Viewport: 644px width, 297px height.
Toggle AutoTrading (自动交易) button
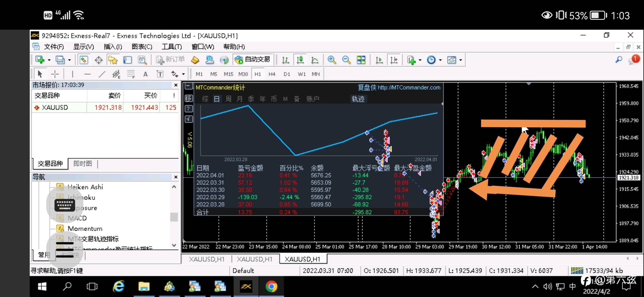pos(253,60)
